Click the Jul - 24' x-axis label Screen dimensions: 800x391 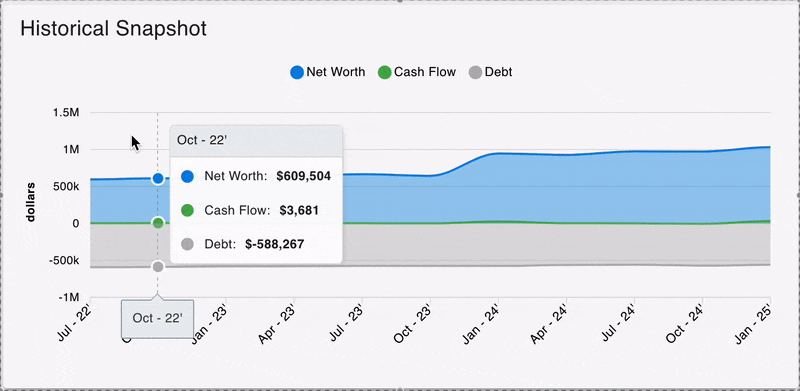click(x=618, y=323)
